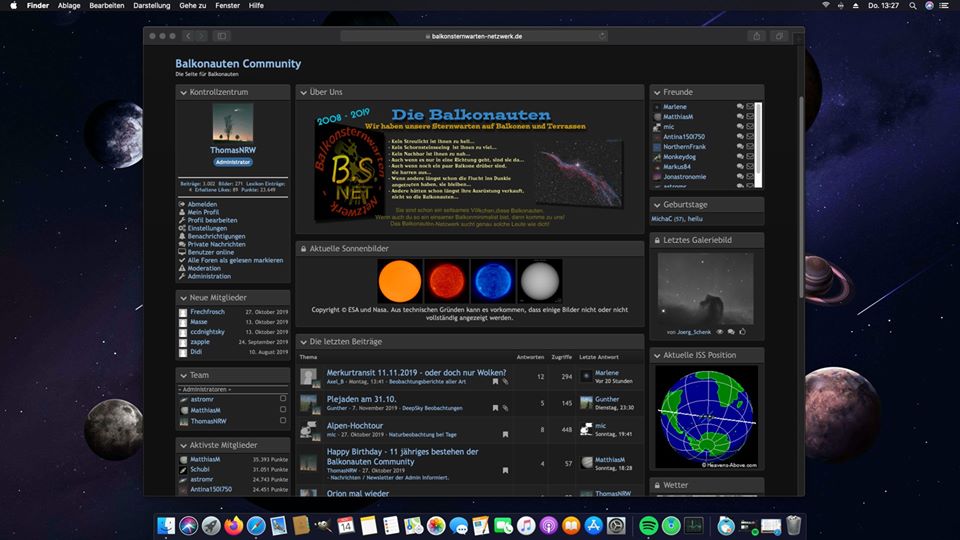Screen dimensions: 960x540
Task: Tick the checkbox next to astromr in Team
Action: pyautogui.click(x=283, y=398)
